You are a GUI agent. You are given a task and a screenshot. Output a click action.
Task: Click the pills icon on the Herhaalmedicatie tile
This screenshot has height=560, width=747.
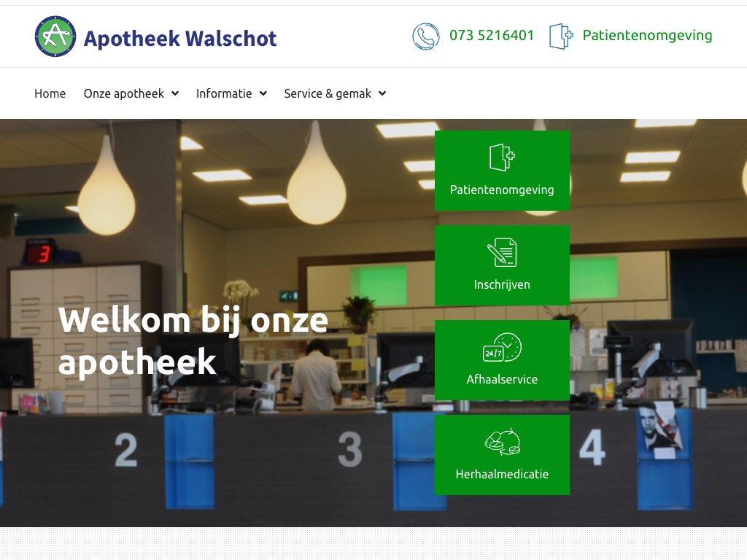(502, 441)
